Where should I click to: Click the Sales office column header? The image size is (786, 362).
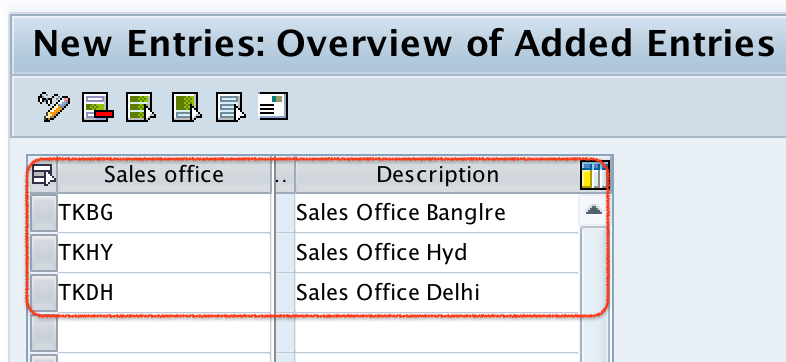(x=164, y=175)
